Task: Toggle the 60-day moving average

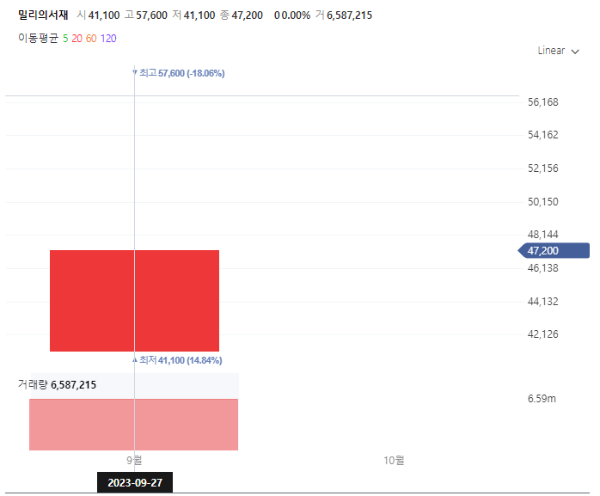Action: pyautogui.click(x=91, y=38)
